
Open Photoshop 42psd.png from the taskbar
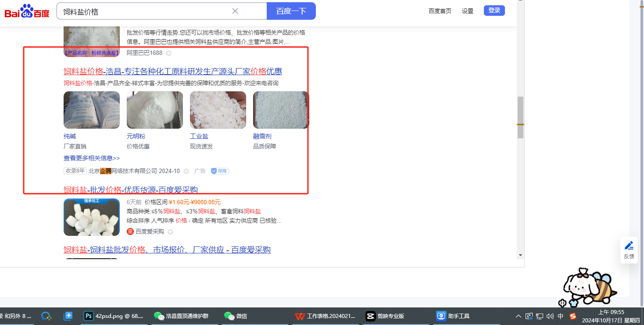pyautogui.click(x=114, y=316)
